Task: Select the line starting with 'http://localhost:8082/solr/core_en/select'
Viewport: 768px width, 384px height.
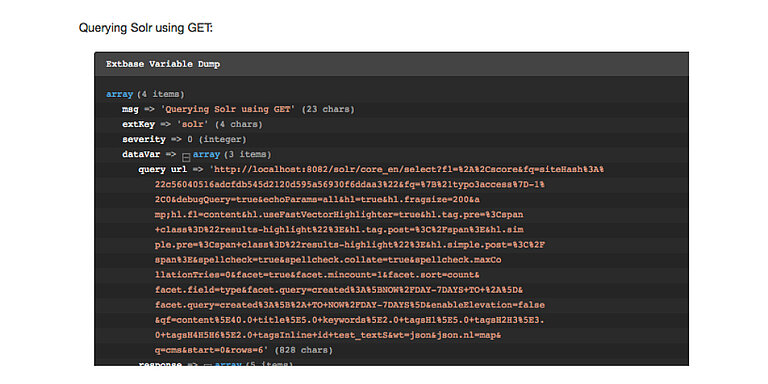Action: pos(407,169)
